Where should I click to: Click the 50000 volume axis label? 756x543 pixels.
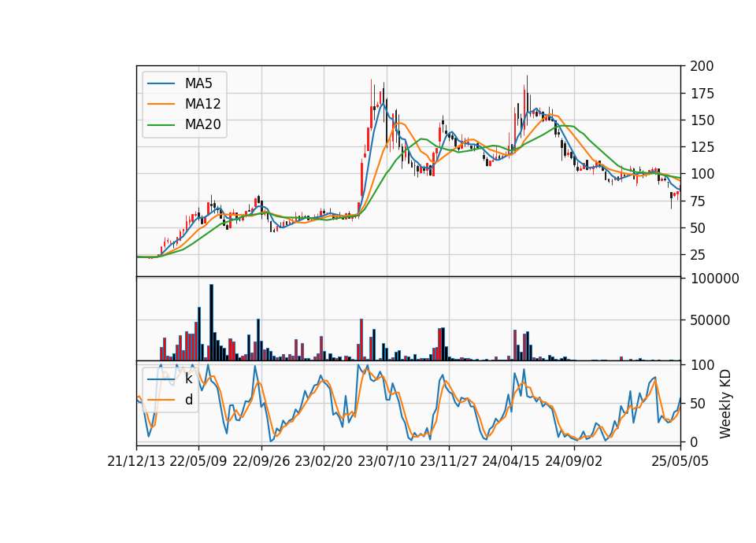coord(710,320)
